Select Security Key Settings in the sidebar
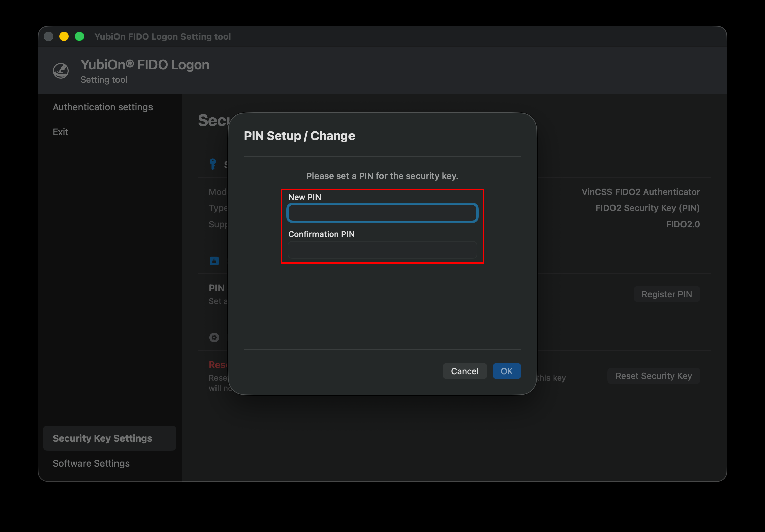Viewport: 765px width, 532px height. click(110, 438)
